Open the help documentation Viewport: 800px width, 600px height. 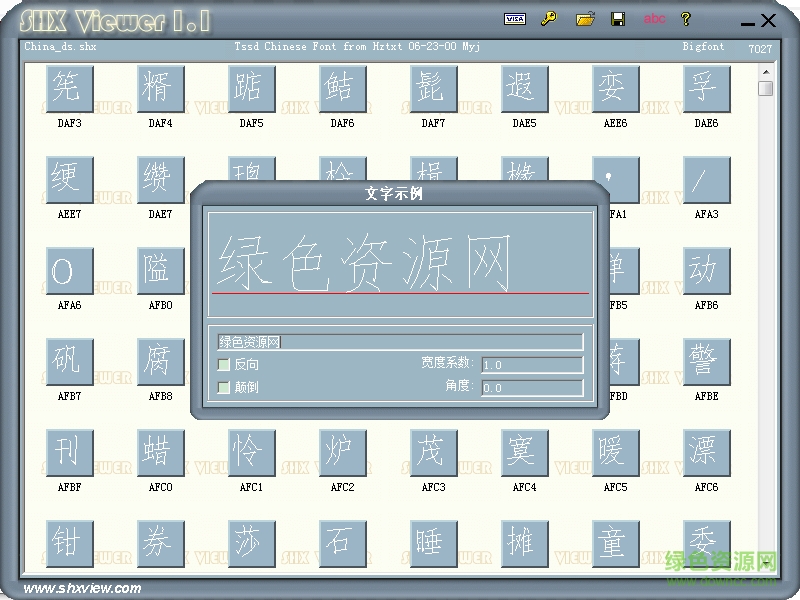click(687, 18)
